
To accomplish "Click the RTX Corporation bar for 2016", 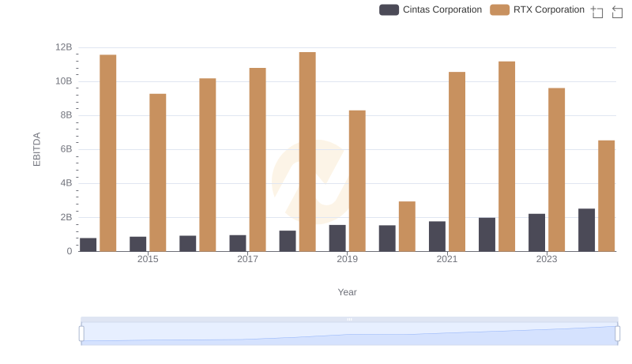I will click(208, 165).
